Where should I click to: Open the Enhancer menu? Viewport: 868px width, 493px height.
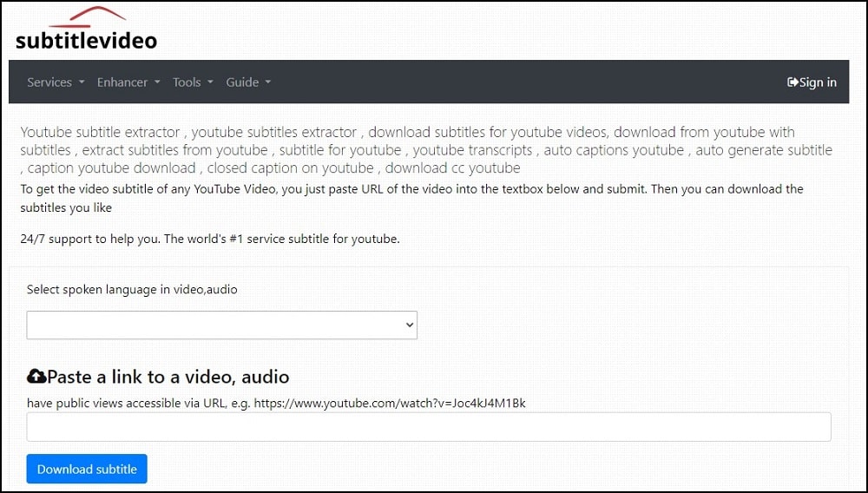(x=128, y=82)
